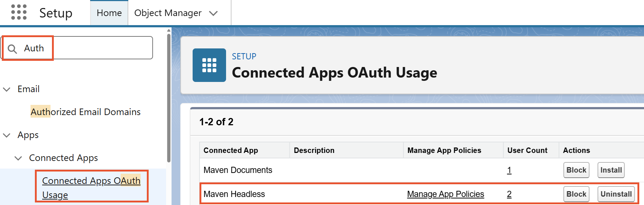644x205 pixels.
Task: Install the Maven Documents app
Action: coord(611,170)
